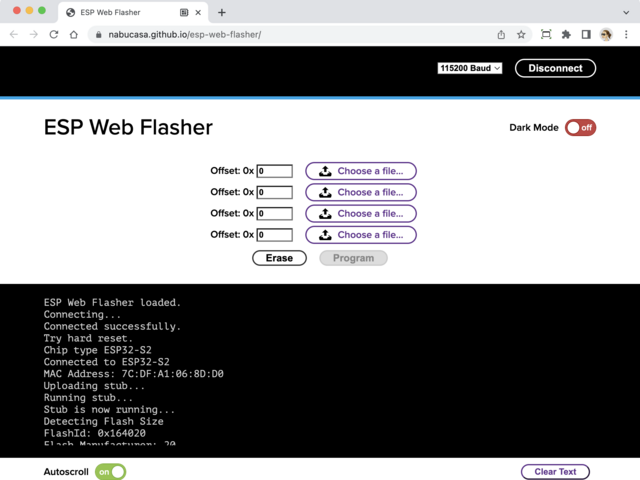Click 'Stub is now running...' log line
The width and height of the screenshot is (640, 480).
click(x=109, y=409)
